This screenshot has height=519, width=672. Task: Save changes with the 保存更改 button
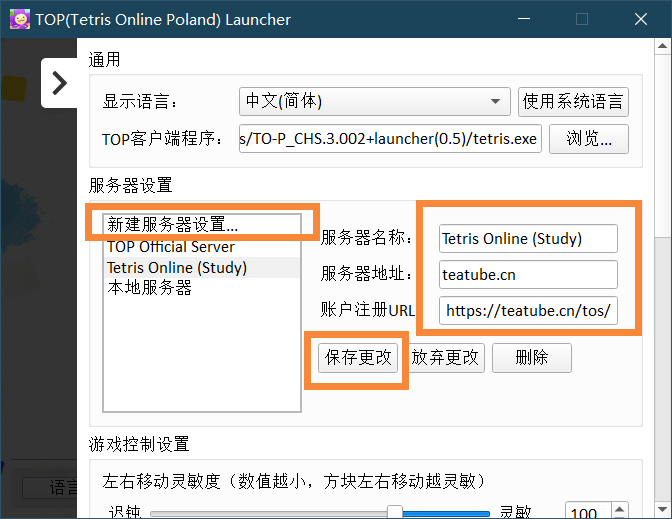tap(358, 358)
